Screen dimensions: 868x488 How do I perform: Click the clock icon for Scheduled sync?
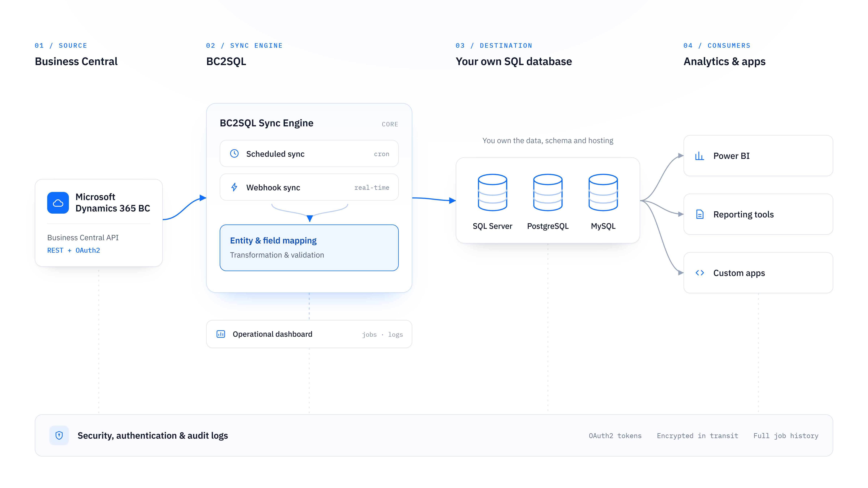coord(234,154)
